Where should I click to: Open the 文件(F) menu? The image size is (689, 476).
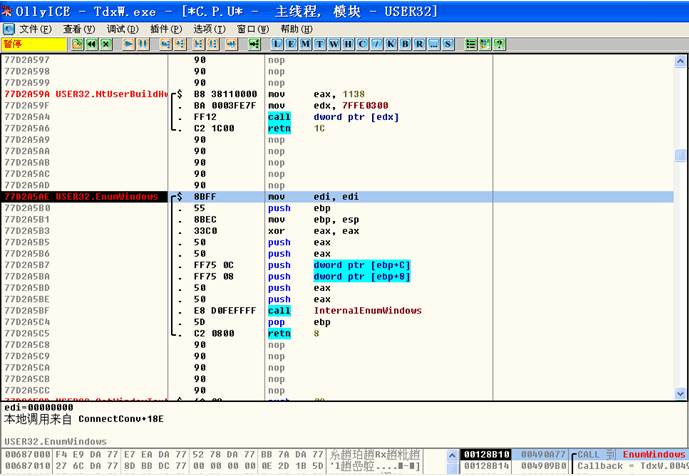(x=36, y=29)
